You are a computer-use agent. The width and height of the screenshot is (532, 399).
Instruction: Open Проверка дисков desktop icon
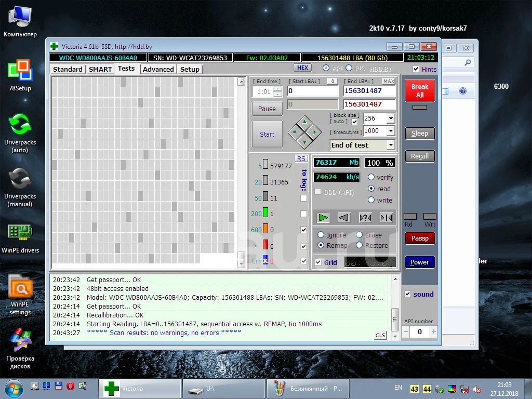point(20,349)
